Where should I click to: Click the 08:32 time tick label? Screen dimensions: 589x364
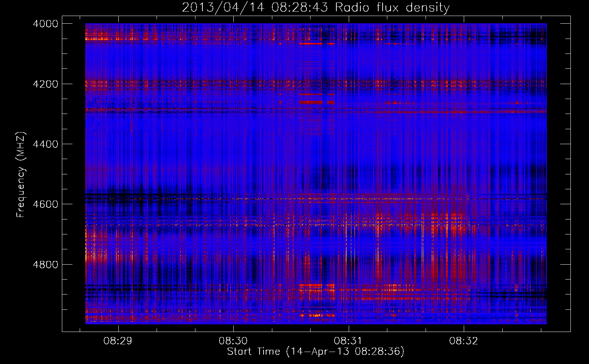[463, 341]
